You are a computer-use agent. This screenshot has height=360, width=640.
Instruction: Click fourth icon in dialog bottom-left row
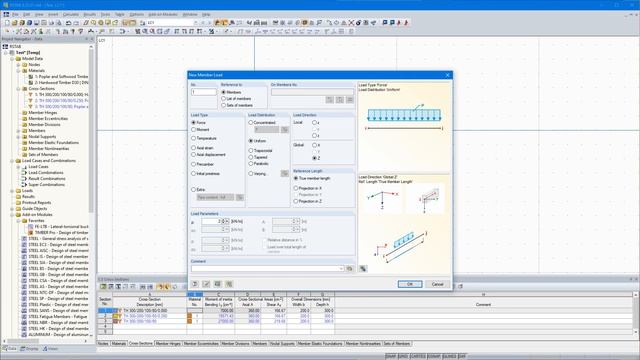pyautogui.click(x=229, y=284)
